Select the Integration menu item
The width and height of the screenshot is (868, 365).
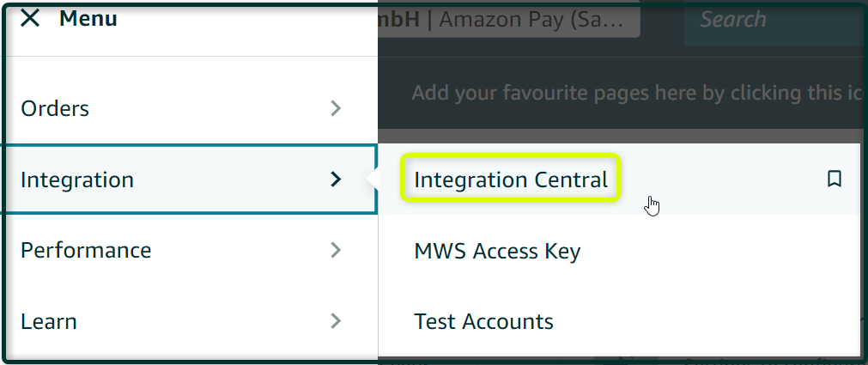[x=189, y=179]
